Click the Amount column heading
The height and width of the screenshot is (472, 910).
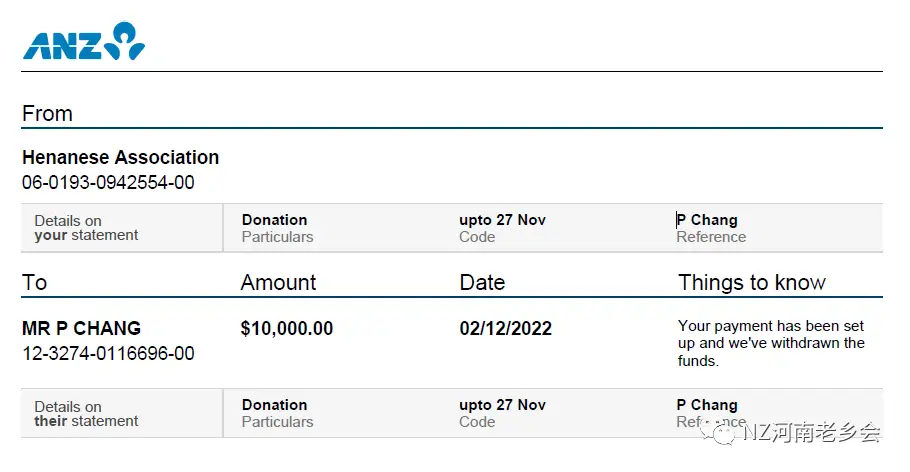pos(278,282)
